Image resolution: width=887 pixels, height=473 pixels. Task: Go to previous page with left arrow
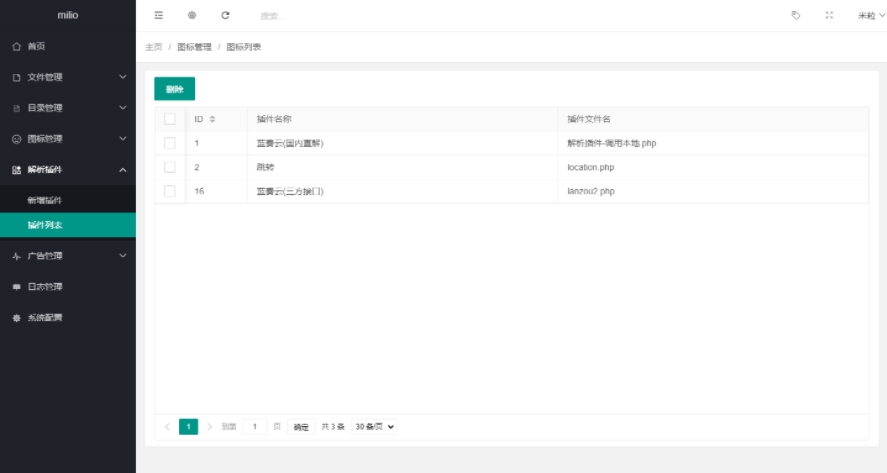tap(167, 427)
